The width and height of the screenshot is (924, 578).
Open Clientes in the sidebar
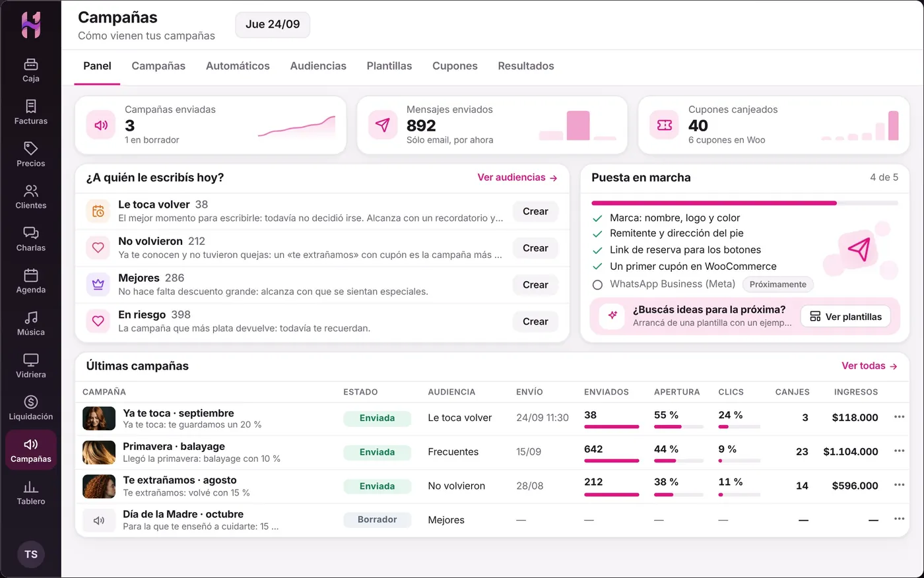point(31,197)
